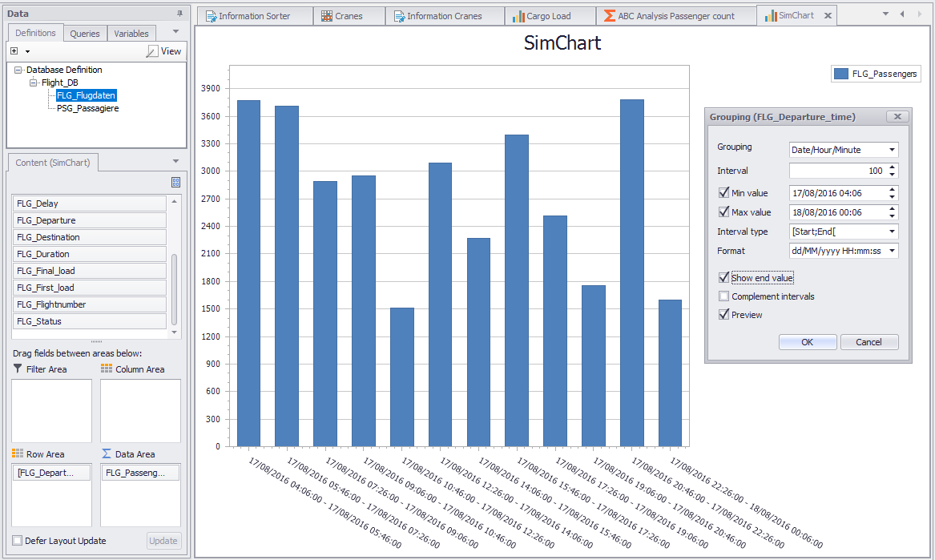Image resolution: width=935 pixels, height=560 pixels.
Task: Click Cancel in the Grouping dialog
Action: (x=869, y=342)
